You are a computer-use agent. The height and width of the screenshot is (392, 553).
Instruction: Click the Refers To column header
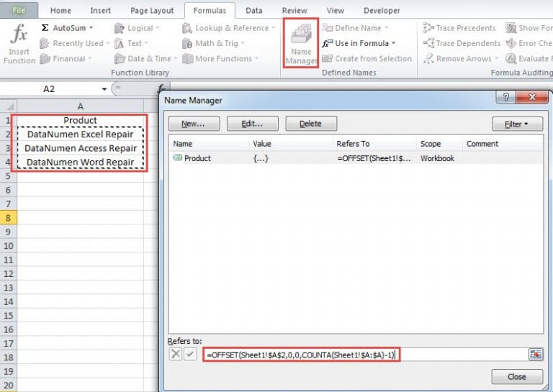pos(374,144)
